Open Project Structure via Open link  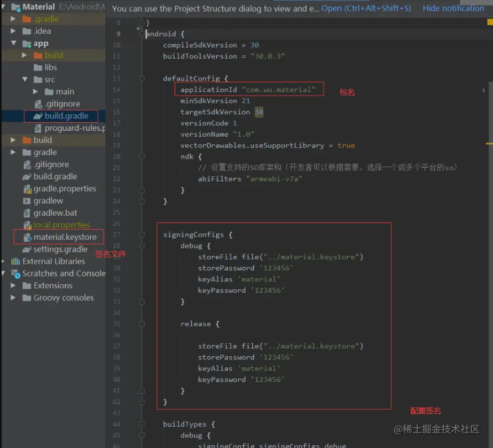[366, 9]
